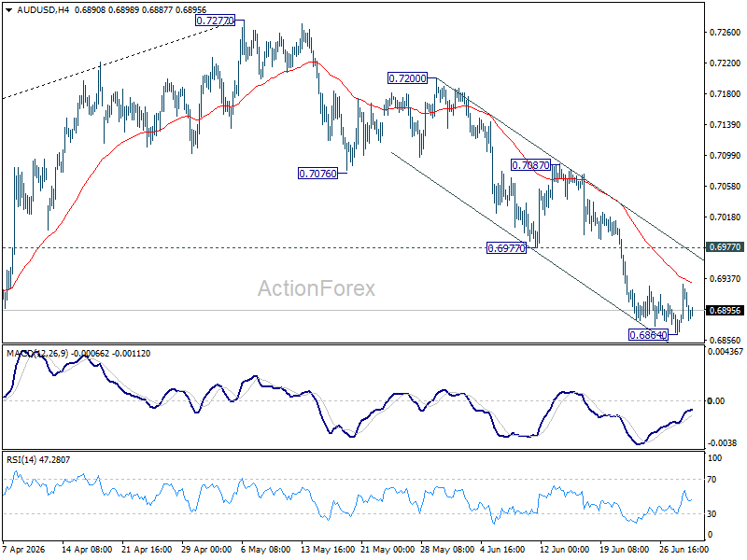This screenshot has height=560, width=747.
Task: Click the RSI(14) 47.2807 indicator label
Action: pos(38,459)
